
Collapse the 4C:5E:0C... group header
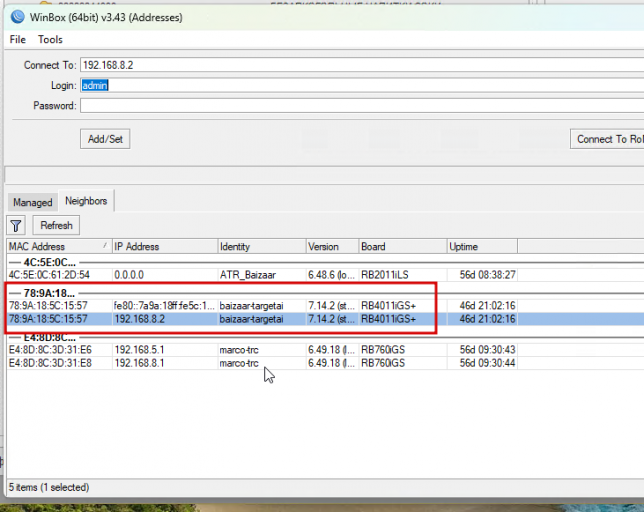tap(49, 262)
